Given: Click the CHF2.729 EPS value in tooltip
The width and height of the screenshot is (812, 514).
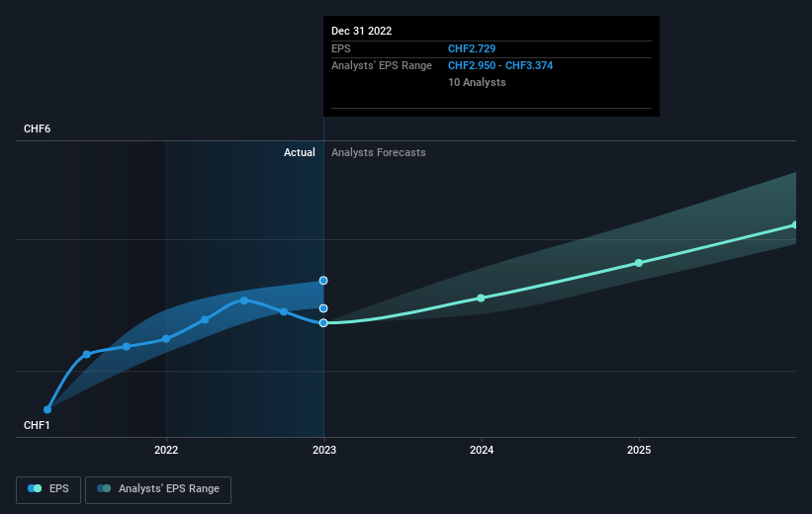Looking at the screenshot, I should (472, 48).
